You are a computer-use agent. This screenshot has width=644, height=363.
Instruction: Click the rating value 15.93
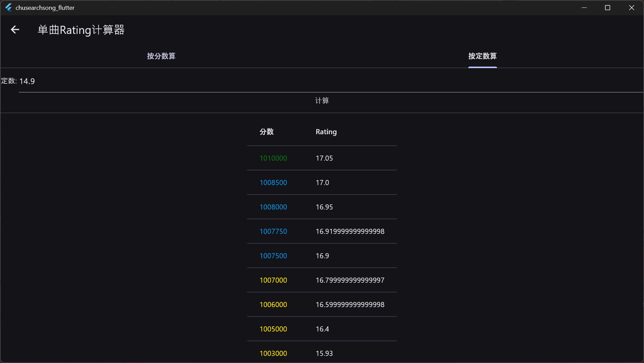point(324,354)
